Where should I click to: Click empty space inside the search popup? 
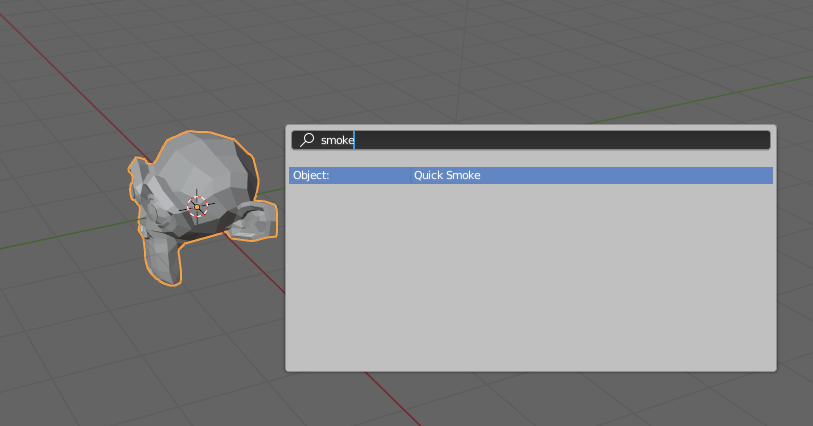tap(530, 280)
